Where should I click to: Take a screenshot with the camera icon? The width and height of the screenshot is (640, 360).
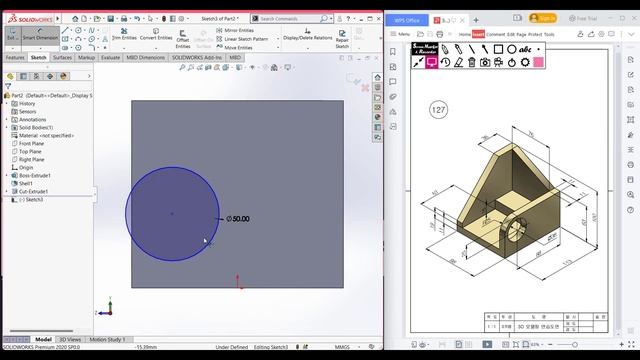click(x=485, y=62)
